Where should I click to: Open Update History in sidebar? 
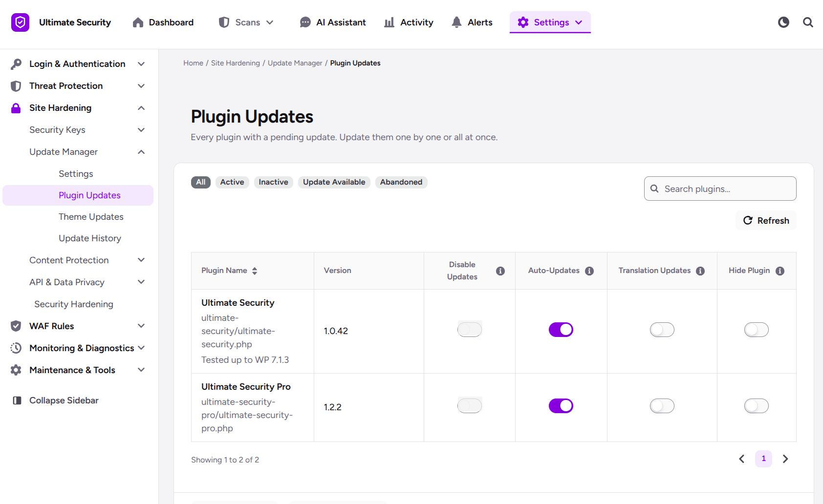click(90, 238)
